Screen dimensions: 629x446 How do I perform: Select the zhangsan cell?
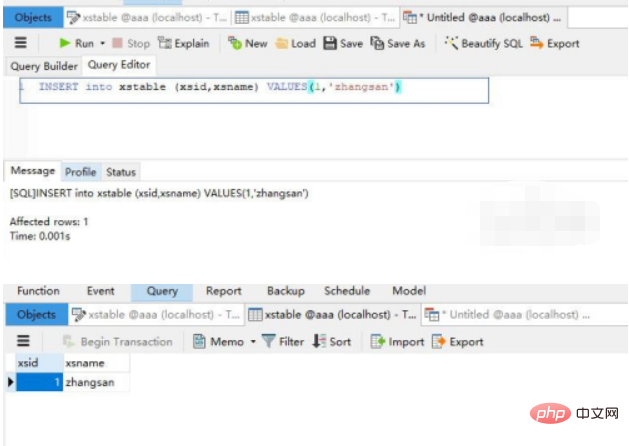click(x=96, y=382)
